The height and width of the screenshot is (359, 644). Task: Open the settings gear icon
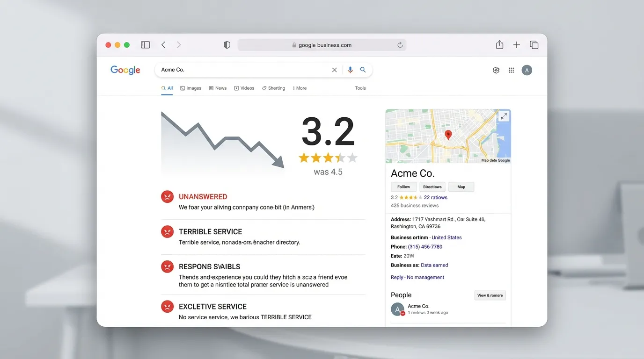(496, 70)
